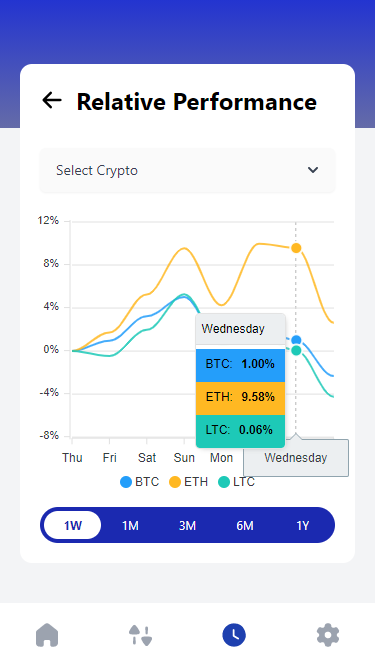Switch to the 1M time range
375x667 pixels.
(130, 525)
